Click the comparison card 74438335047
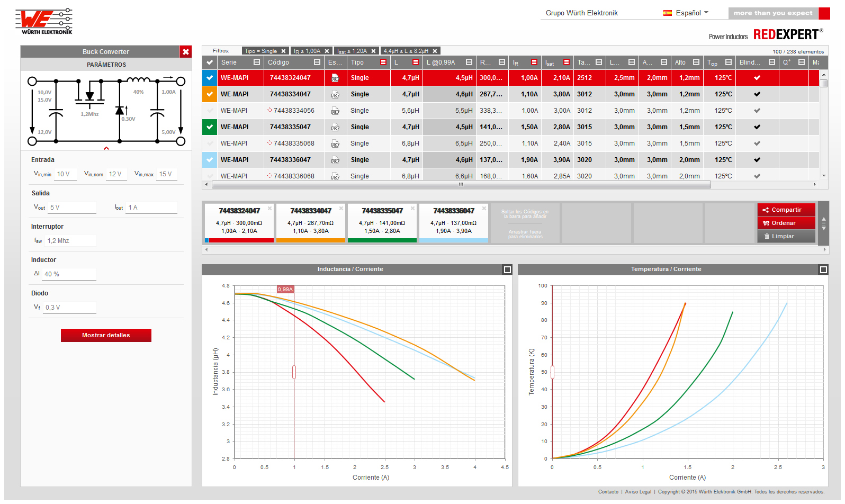 382,223
